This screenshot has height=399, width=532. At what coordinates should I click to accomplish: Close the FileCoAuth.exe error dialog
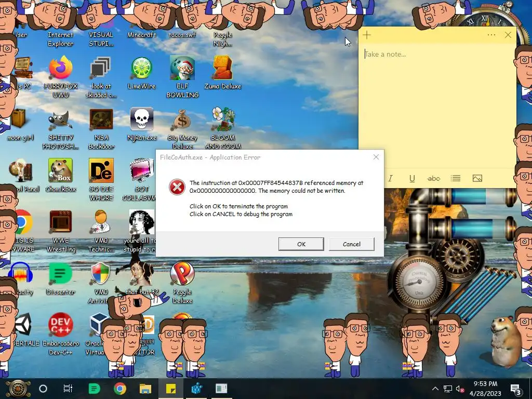tap(376, 157)
